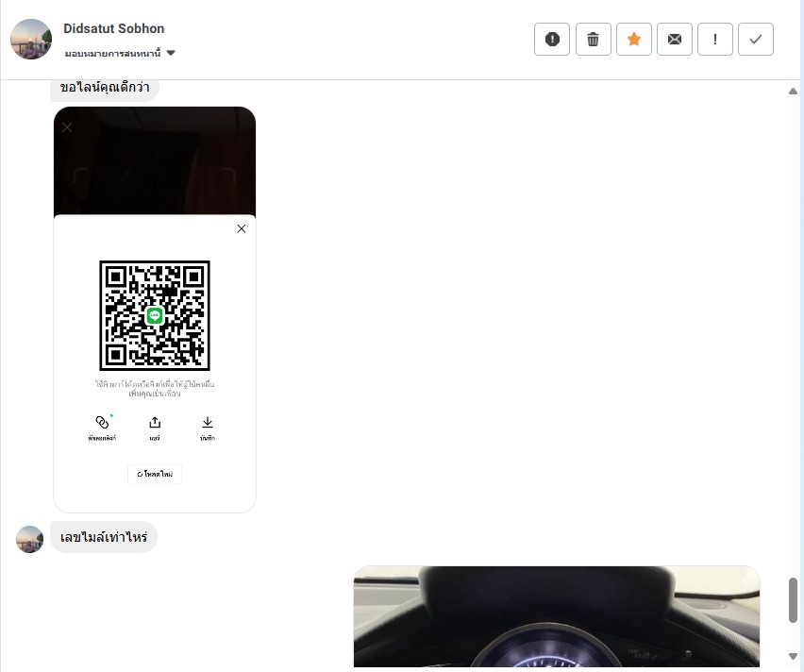804x672 pixels.
Task: Click the reload button under QR code
Action: click(x=155, y=474)
